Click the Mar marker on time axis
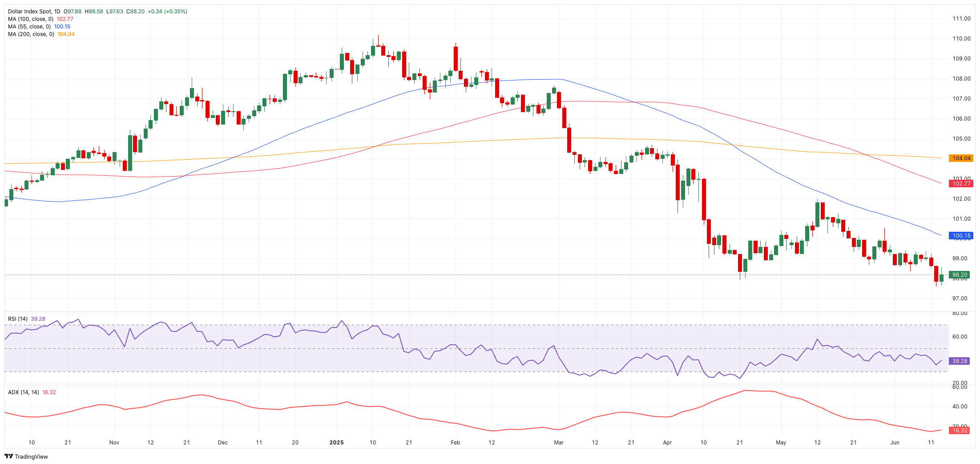This screenshot has height=464, width=980. coord(559,443)
